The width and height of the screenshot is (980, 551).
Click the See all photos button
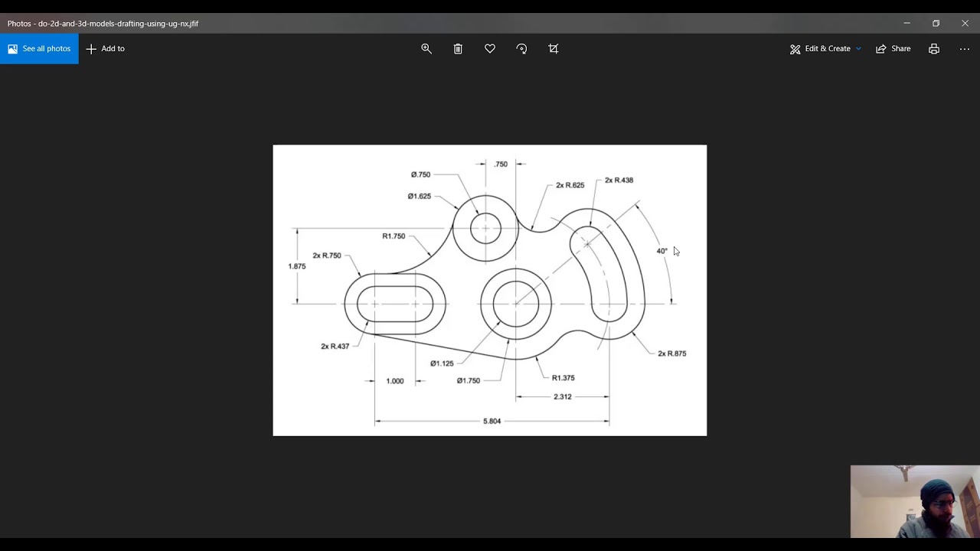[39, 48]
